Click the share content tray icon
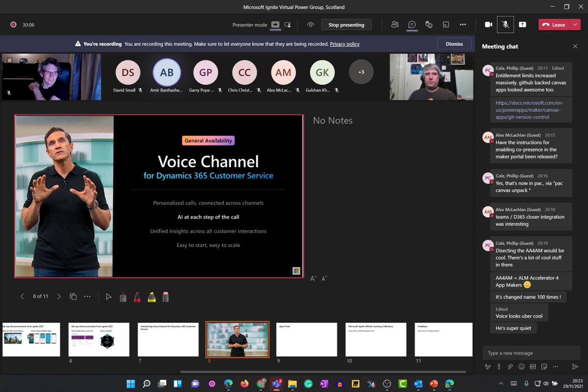 click(522, 24)
